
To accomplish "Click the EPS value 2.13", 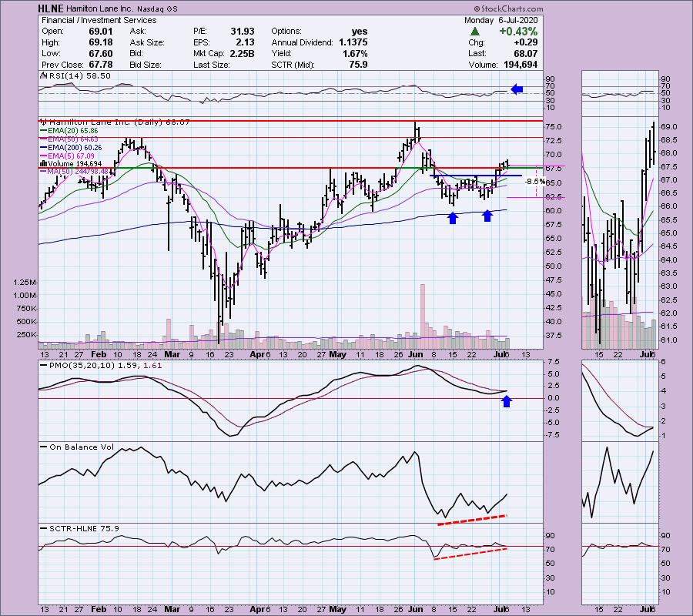I will [x=245, y=42].
